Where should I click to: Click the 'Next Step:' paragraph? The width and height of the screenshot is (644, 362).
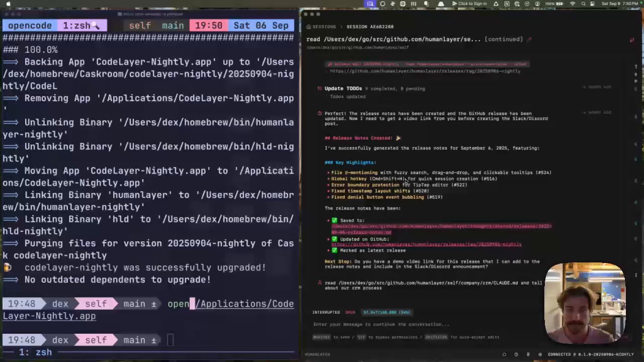click(433, 264)
